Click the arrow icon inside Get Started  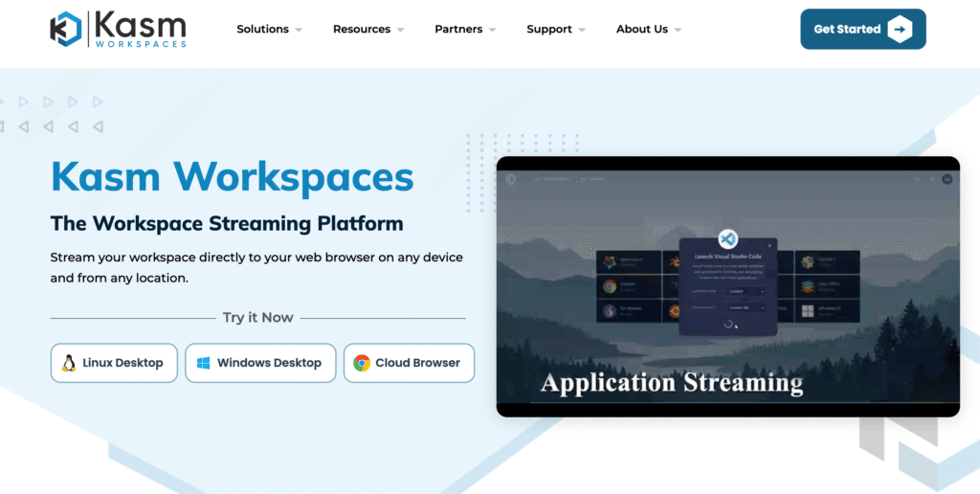(900, 30)
